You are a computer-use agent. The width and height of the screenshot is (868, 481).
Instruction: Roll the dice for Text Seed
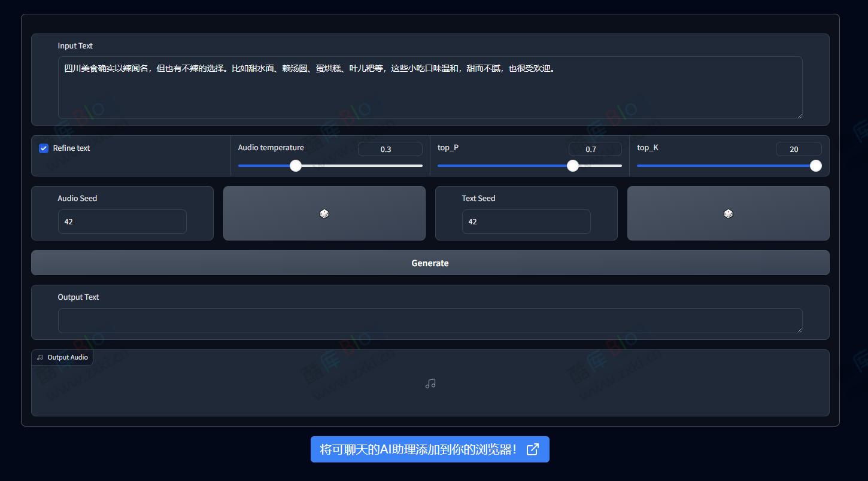[728, 214]
